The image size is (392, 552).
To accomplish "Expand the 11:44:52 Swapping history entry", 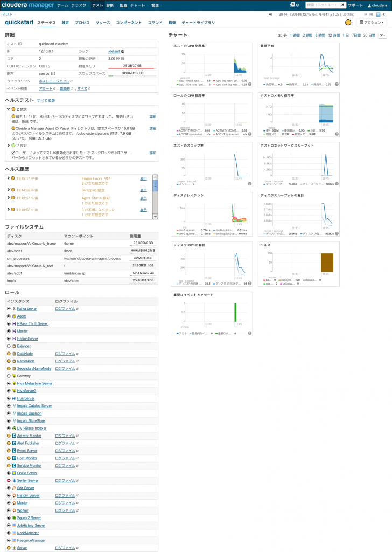I will (8, 190).
